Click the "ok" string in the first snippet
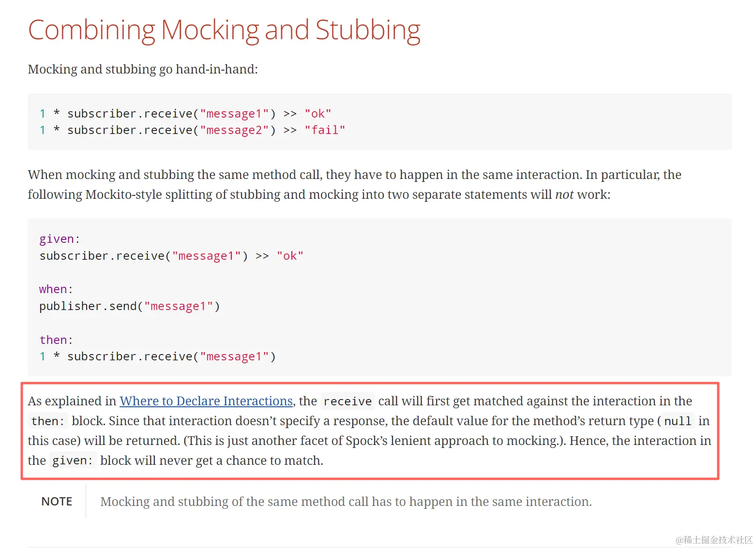This screenshot has height=548, width=756. pos(318,114)
